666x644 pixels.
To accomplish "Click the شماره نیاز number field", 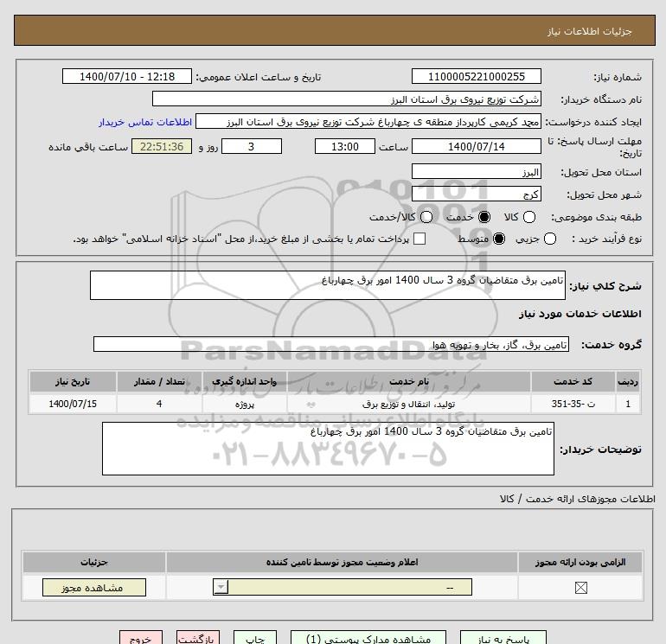I will click(x=476, y=76).
